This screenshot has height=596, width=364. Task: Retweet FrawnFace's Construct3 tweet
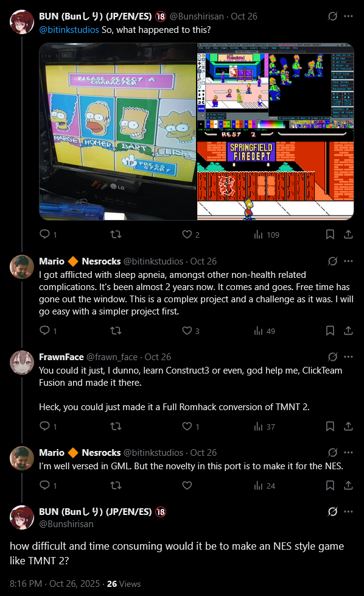pos(116,427)
